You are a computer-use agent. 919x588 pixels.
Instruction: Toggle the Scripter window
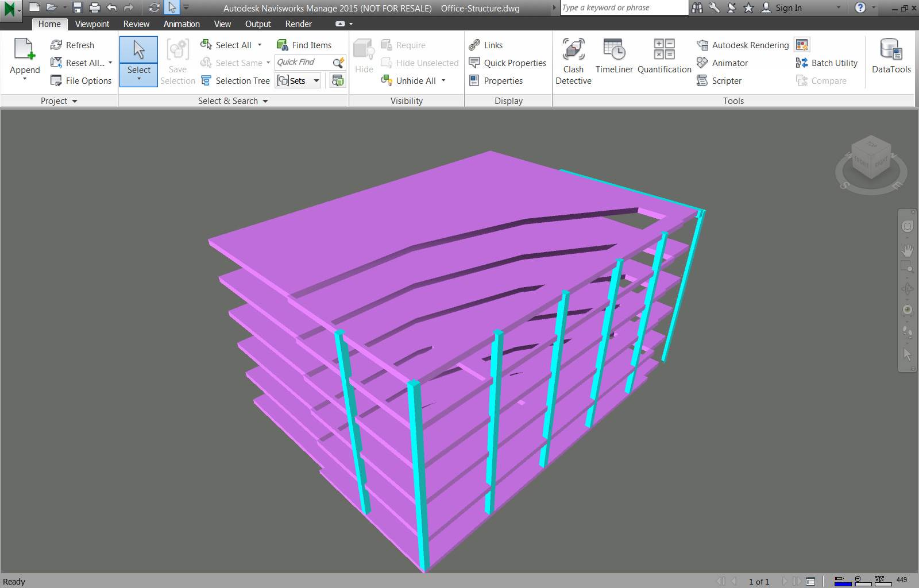[719, 80]
